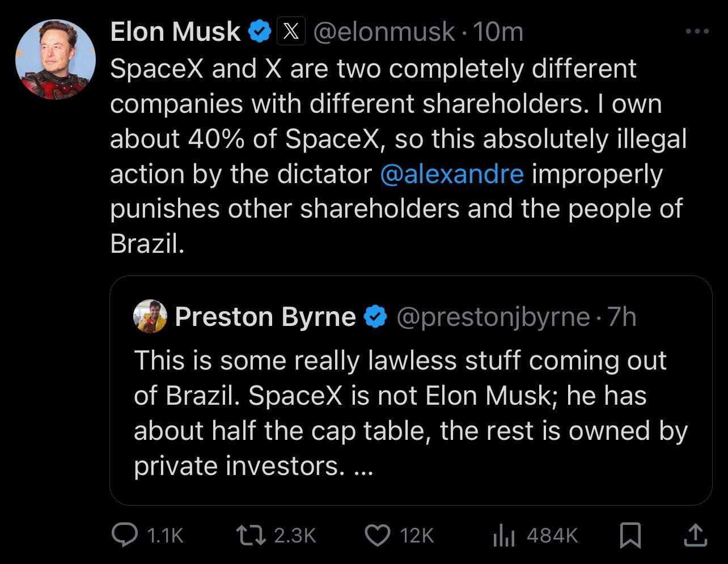Click Preston Byrne's blue verified badge
This screenshot has width=728, height=564.
click(x=374, y=317)
